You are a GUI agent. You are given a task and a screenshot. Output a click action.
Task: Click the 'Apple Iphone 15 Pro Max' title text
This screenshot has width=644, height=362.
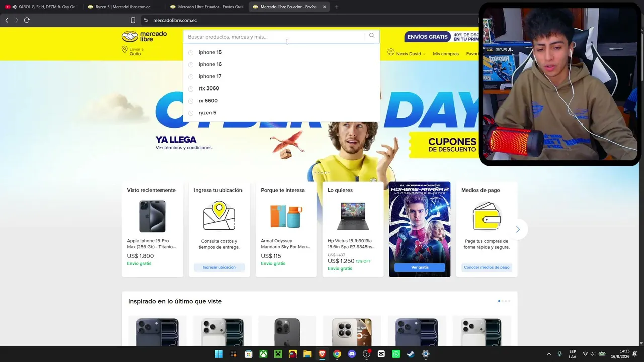[x=151, y=244]
